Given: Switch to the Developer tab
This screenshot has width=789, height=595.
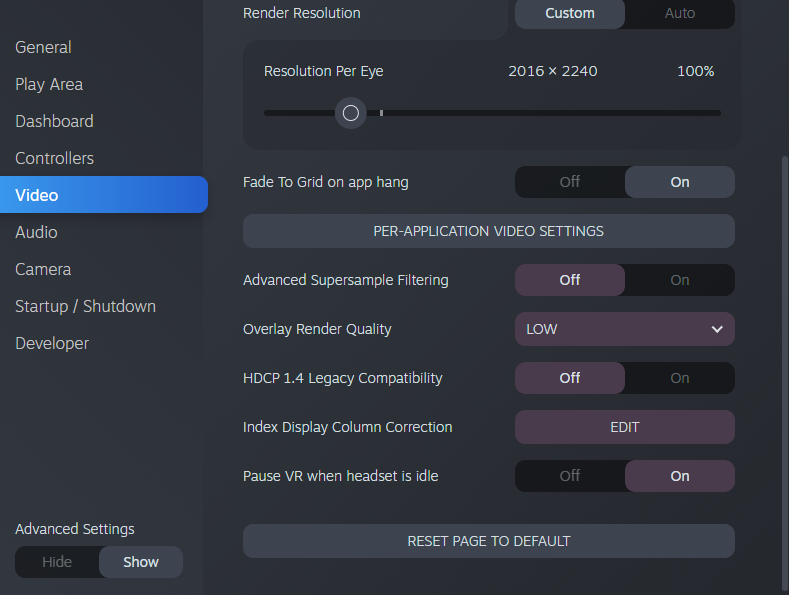Looking at the screenshot, I should (52, 343).
